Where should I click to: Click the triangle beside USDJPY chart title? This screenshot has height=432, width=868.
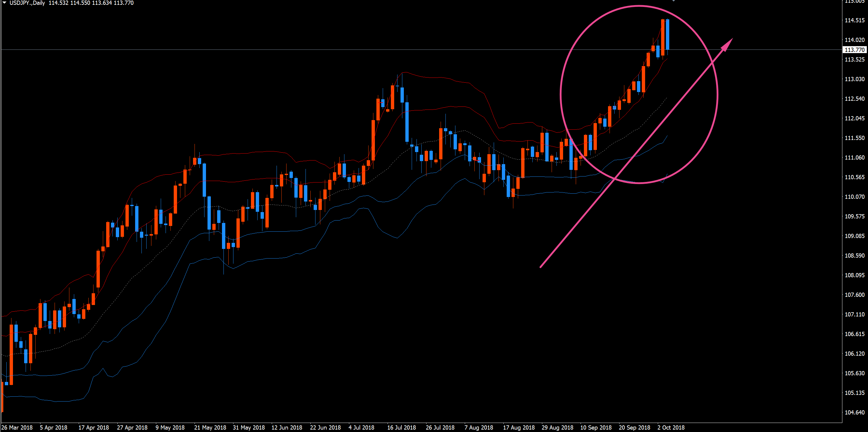pos(5,3)
